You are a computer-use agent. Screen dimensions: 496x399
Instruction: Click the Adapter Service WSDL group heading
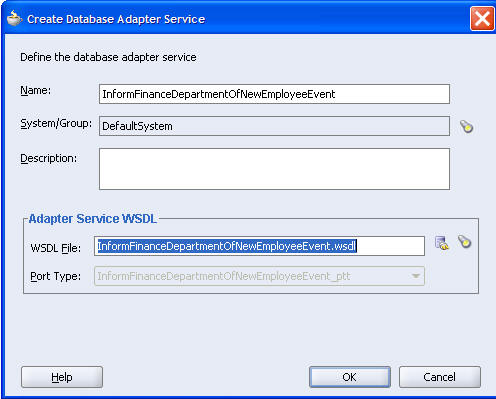coord(93,219)
